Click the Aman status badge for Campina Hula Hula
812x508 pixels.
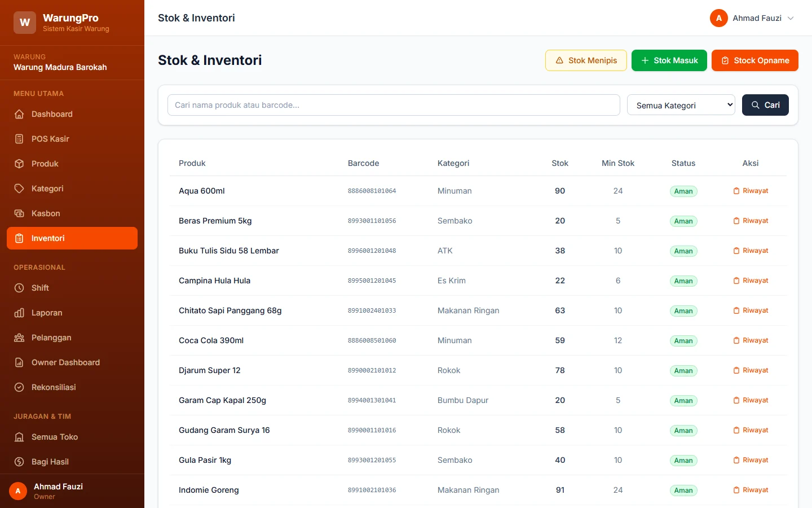click(x=683, y=281)
